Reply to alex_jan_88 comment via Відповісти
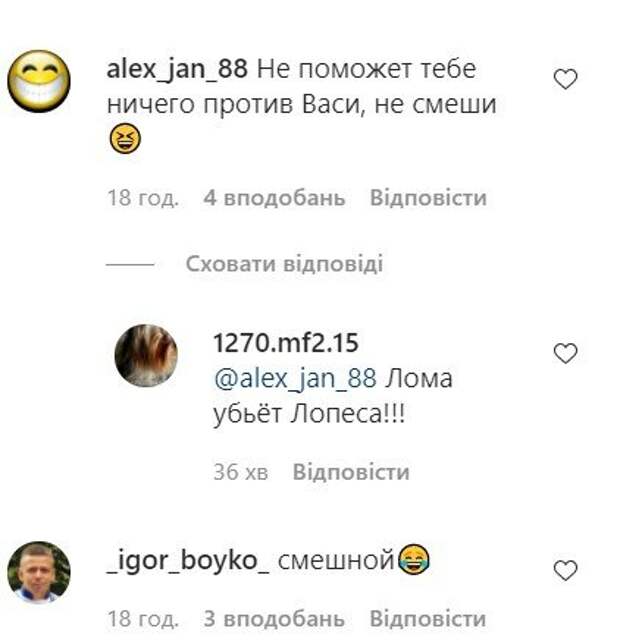Screen dimensions: 620x644 (428, 198)
